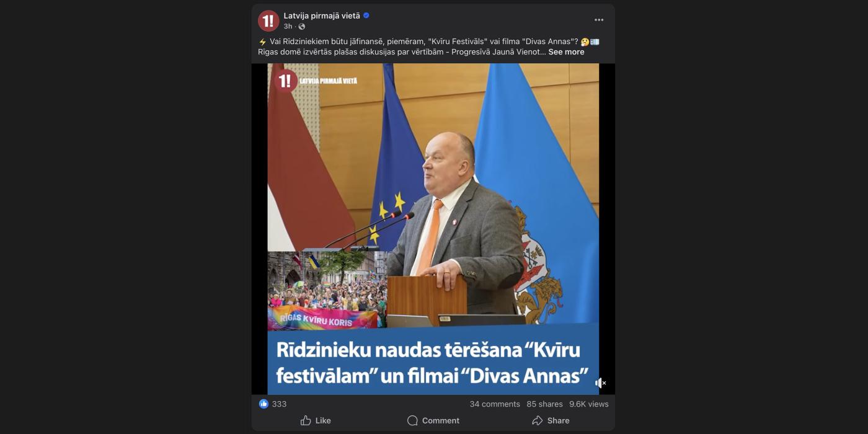Unmute the video with the speaker icon
Image resolution: width=868 pixels, height=434 pixels.
(x=600, y=383)
